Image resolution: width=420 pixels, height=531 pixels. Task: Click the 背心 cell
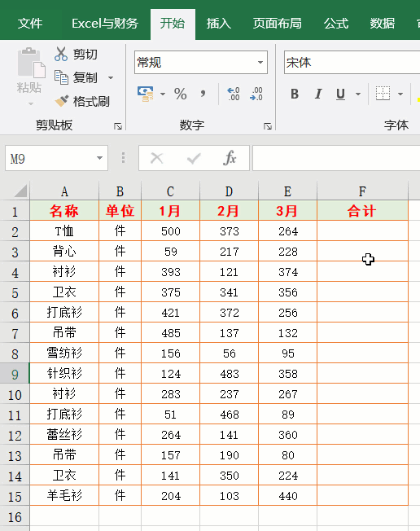click(x=64, y=252)
